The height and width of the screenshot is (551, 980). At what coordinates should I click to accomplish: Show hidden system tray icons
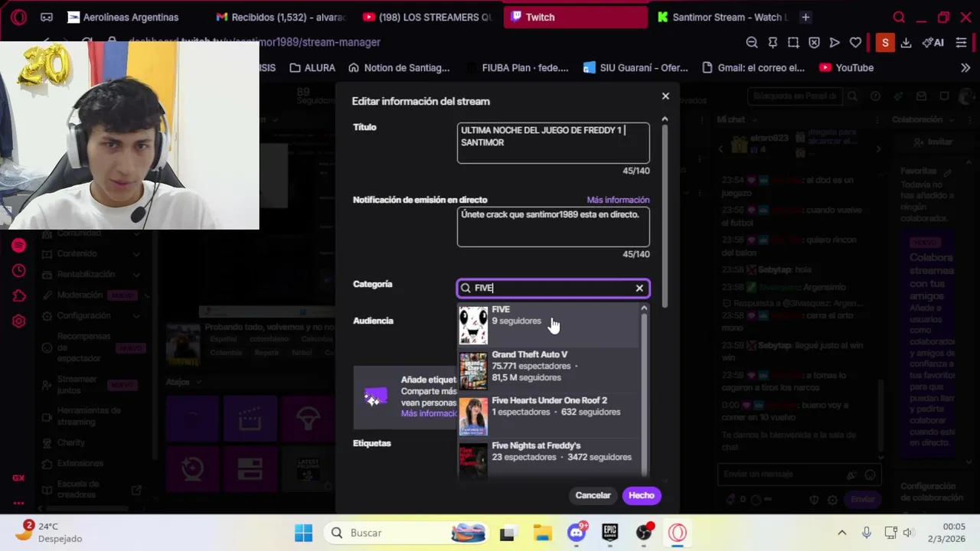coord(841,533)
